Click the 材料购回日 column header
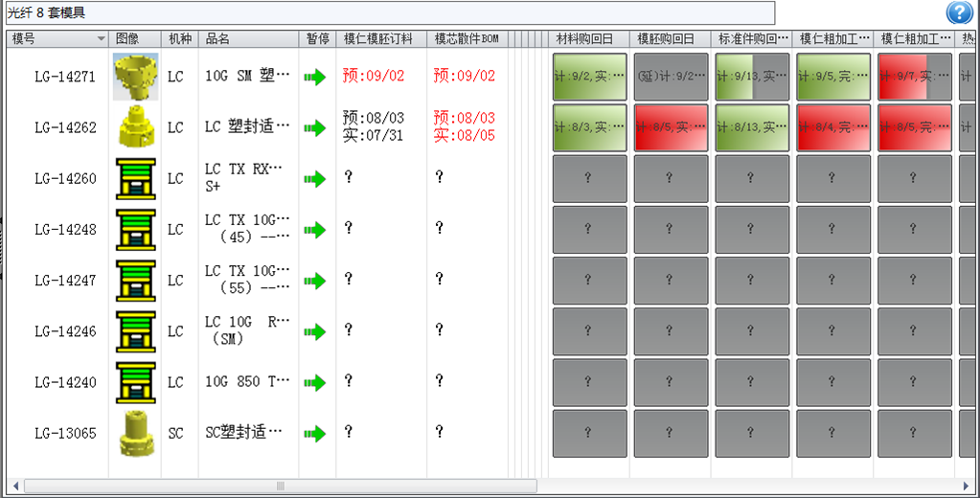Screen dimensions: 980x498 (x=584, y=39)
